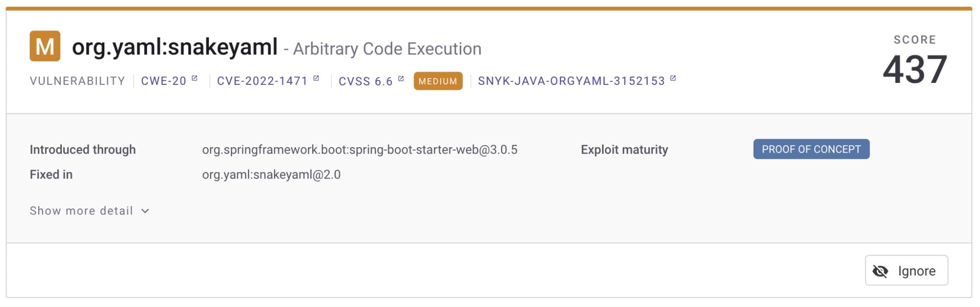
Task: Click the PROOF OF CONCEPT badge
Action: pyautogui.click(x=811, y=149)
